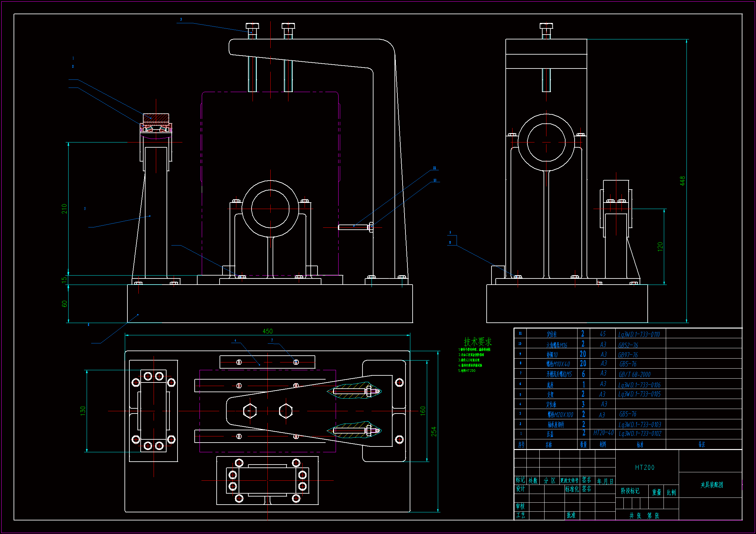
Task: Click the 螺栓M20X100 parts list name
Action: 560,414
